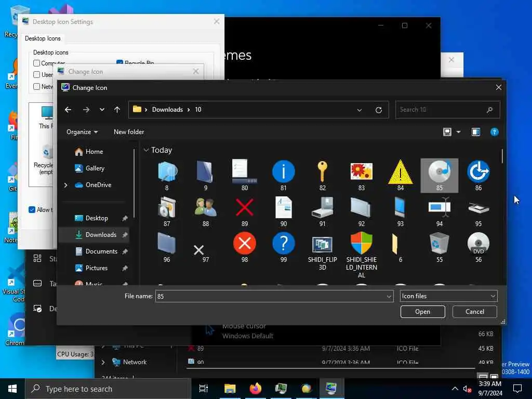Select the blue clock arrow icon 86
This screenshot has height=399, width=532.
478,176
